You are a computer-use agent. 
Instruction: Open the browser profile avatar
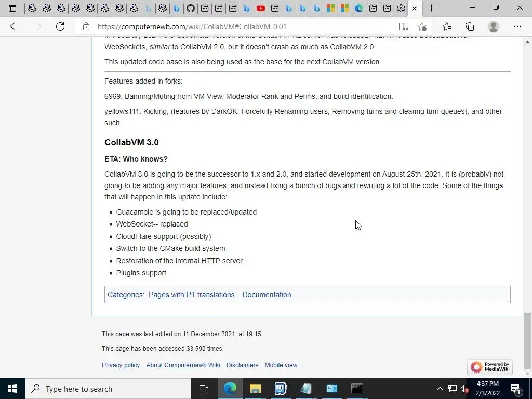[493, 26]
